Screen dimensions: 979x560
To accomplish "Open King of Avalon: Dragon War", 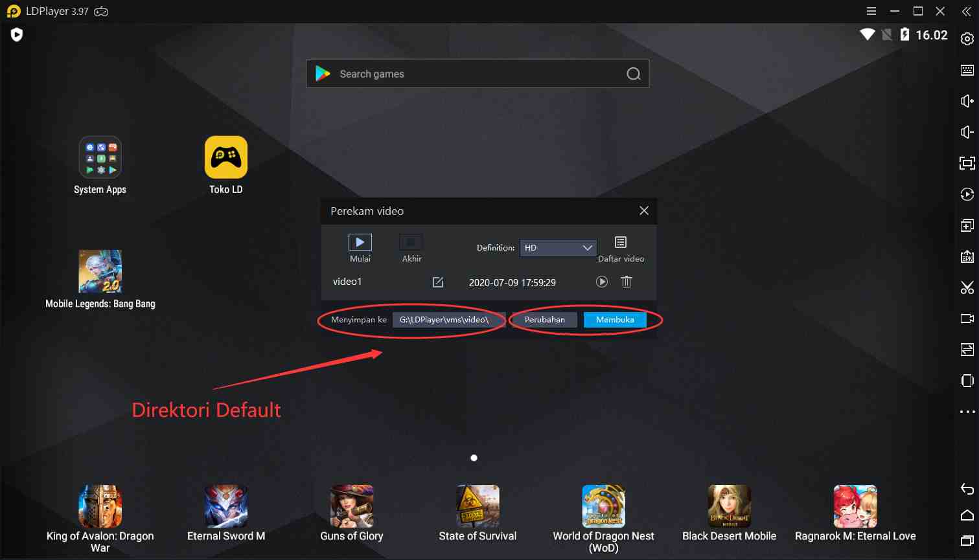I will pos(100,519).
